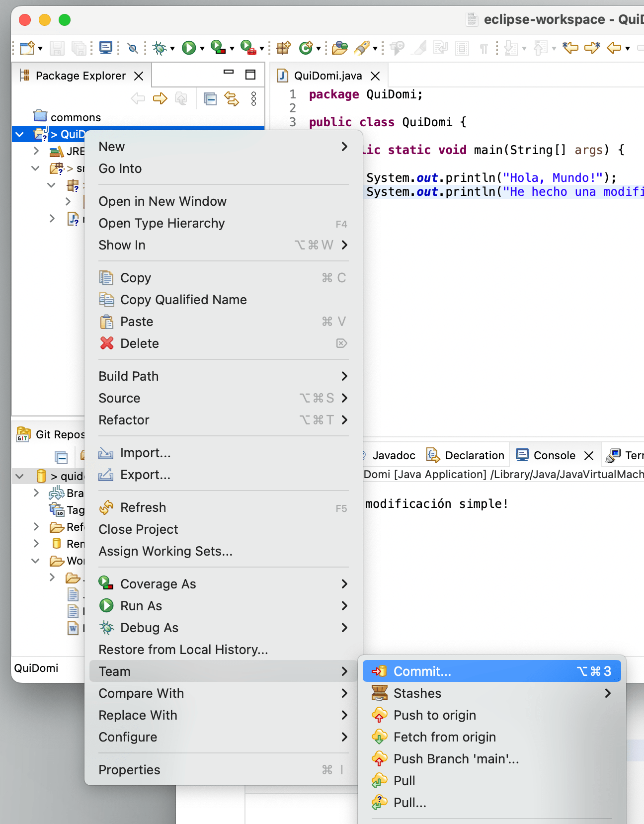644x824 pixels.
Task: Click Restore from Local History... entry
Action: (x=223, y=649)
